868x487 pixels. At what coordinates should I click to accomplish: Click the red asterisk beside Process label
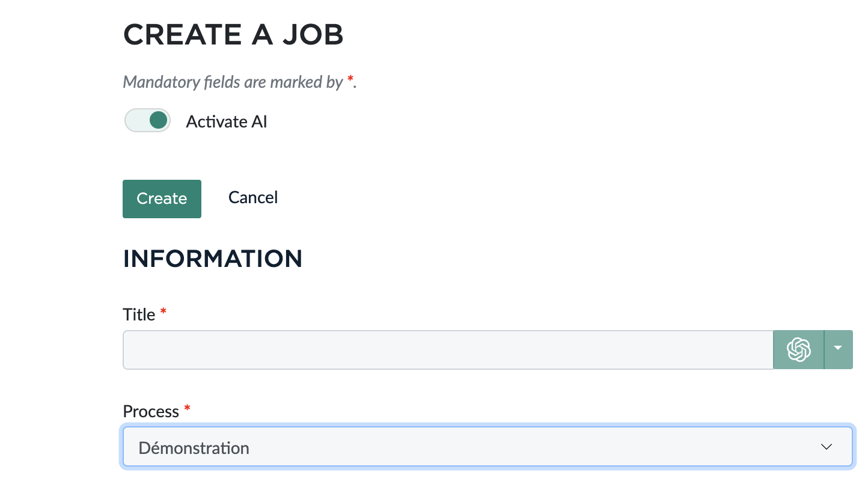(187, 409)
